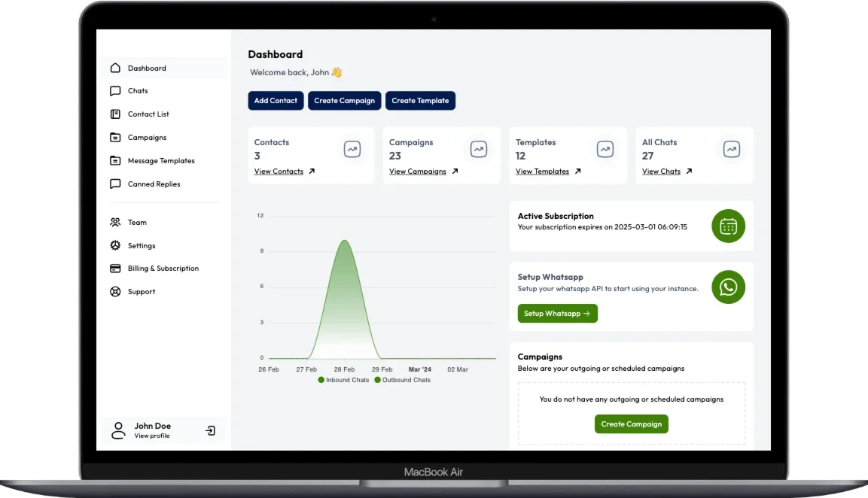The width and height of the screenshot is (868, 498).
Task: Click the Settings gear icon
Action: [x=115, y=246]
